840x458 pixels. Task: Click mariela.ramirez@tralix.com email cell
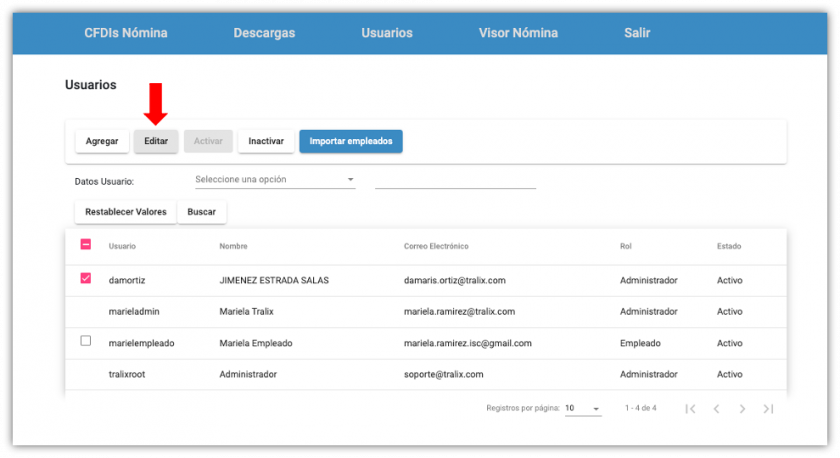point(460,312)
